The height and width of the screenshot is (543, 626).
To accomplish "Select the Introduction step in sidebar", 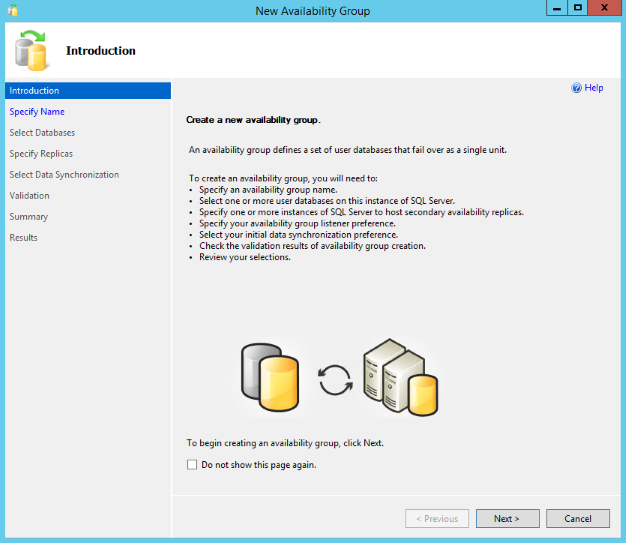I will pos(34,91).
